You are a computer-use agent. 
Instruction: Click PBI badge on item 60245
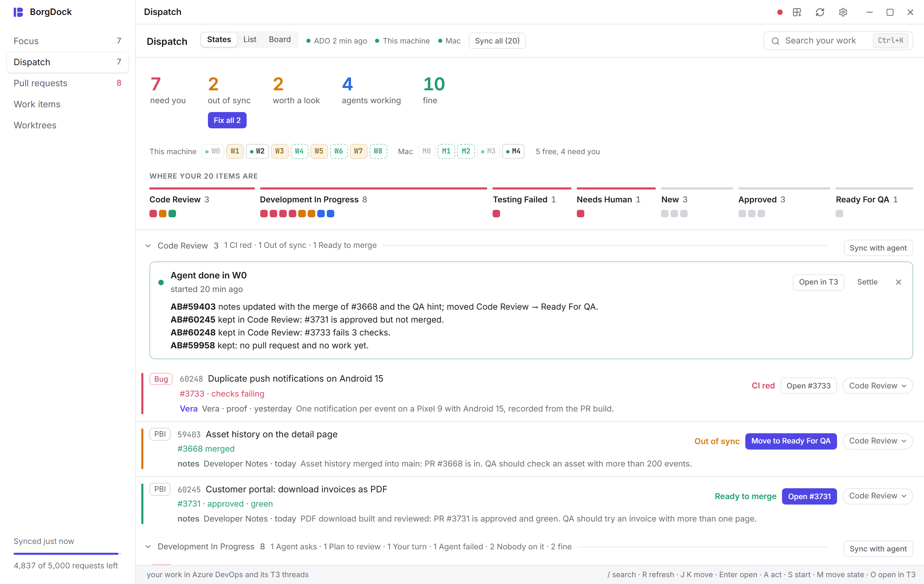(x=160, y=489)
